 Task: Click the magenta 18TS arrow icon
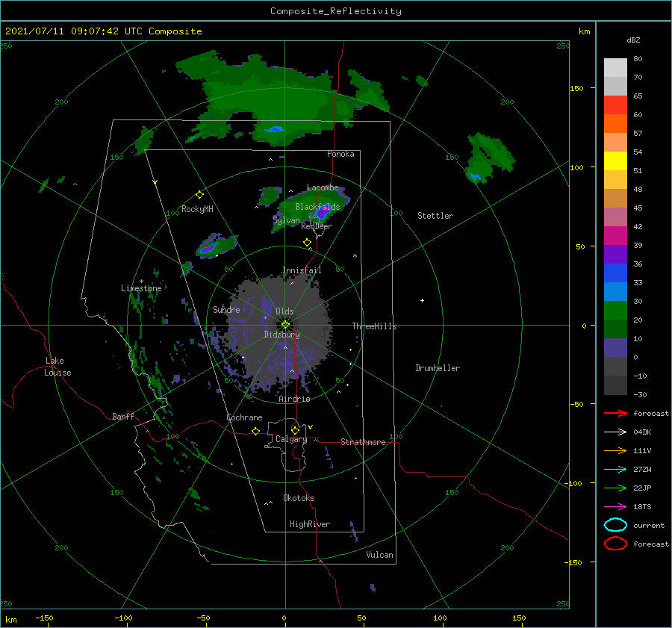pos(615,507)
